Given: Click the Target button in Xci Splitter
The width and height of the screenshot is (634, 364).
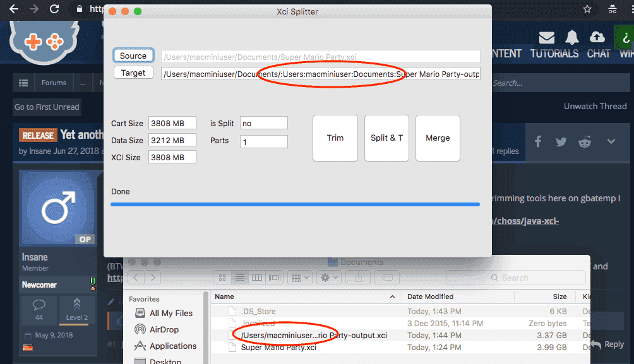Looking at the screenshot, I should point(133,73).
